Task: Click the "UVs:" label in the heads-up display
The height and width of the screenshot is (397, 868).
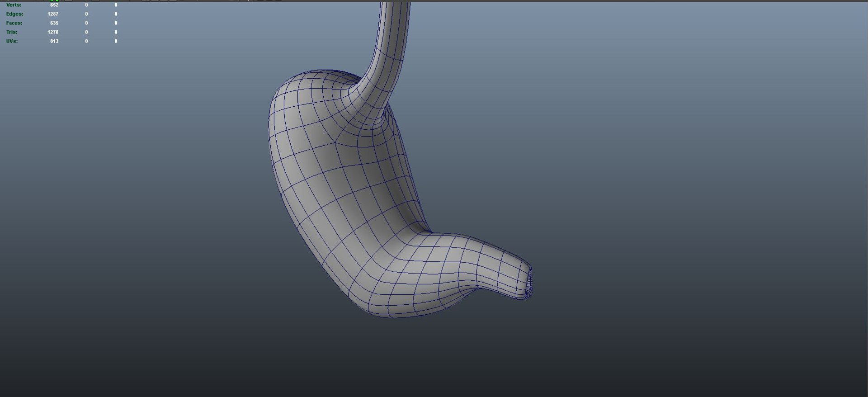Action: (x=12, y=41)
